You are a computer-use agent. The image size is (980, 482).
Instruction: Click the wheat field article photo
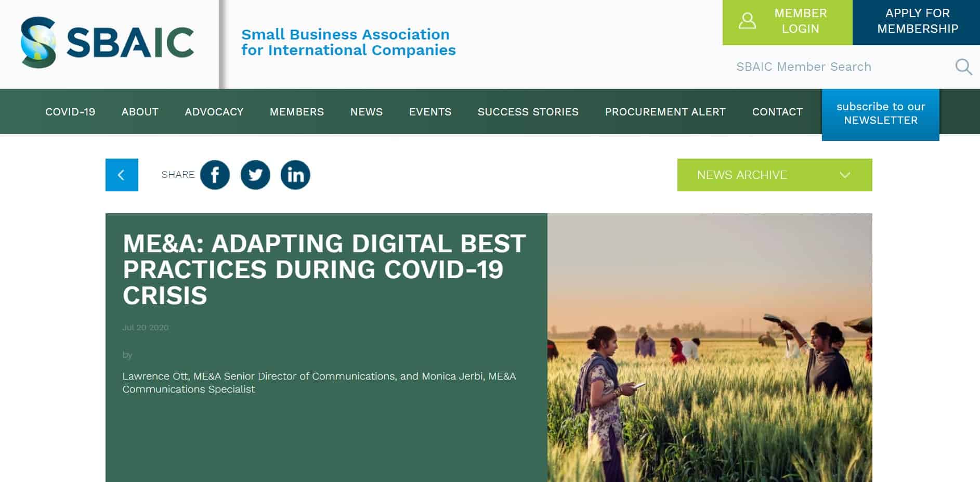(x=710, y=347)
